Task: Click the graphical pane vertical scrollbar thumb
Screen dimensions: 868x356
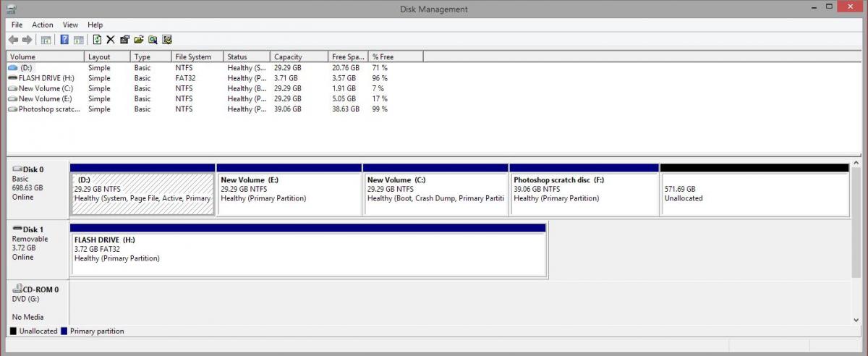Action: [857, 222]
